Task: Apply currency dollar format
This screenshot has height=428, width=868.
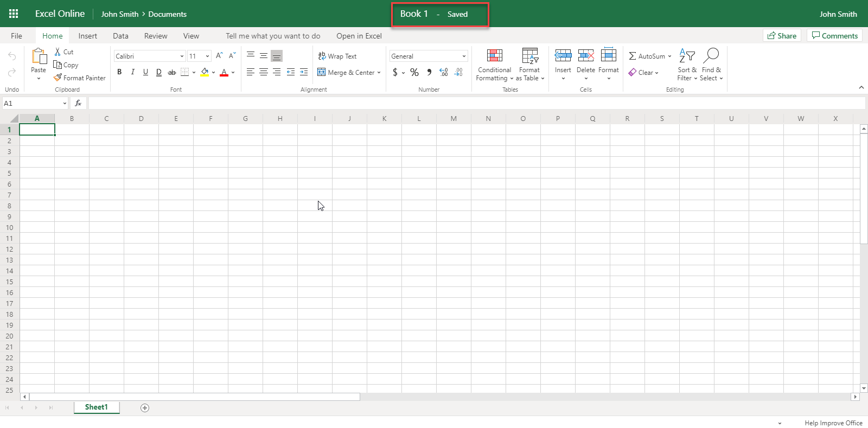Action: coord(395,72)
